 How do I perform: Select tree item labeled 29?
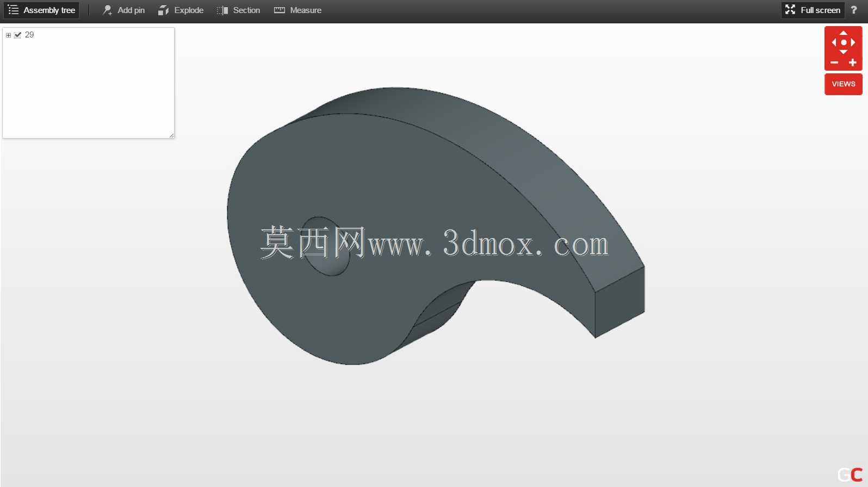(29, 35)
